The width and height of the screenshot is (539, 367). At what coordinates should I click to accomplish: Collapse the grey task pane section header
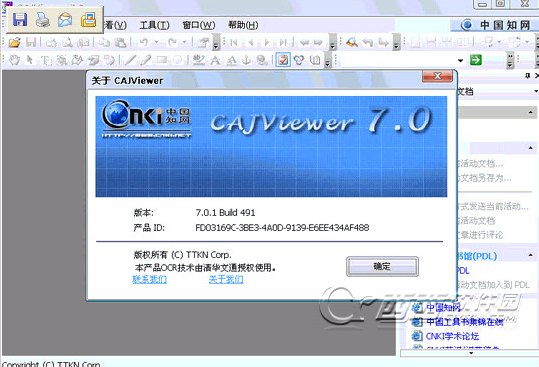(x=530, y=112)
